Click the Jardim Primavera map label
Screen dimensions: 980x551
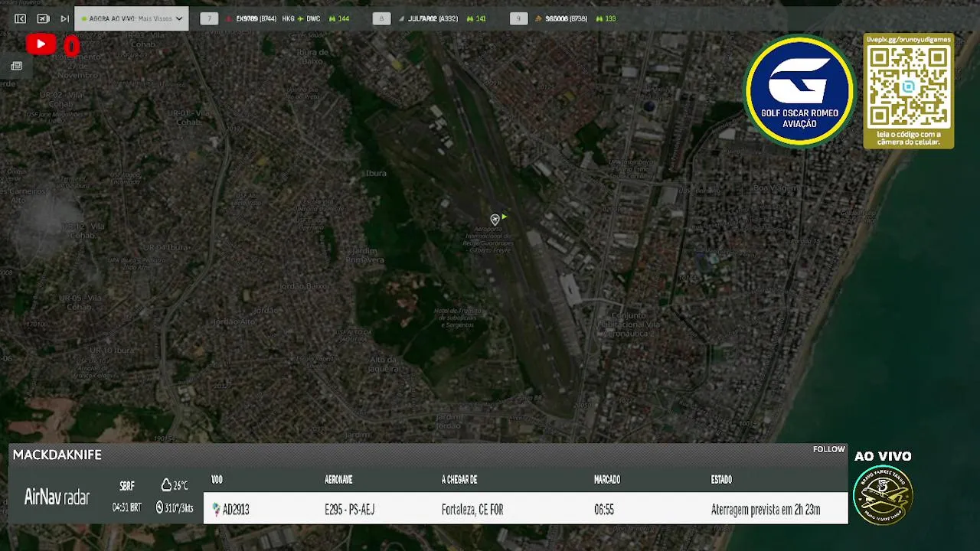click(x=365, y=256)
